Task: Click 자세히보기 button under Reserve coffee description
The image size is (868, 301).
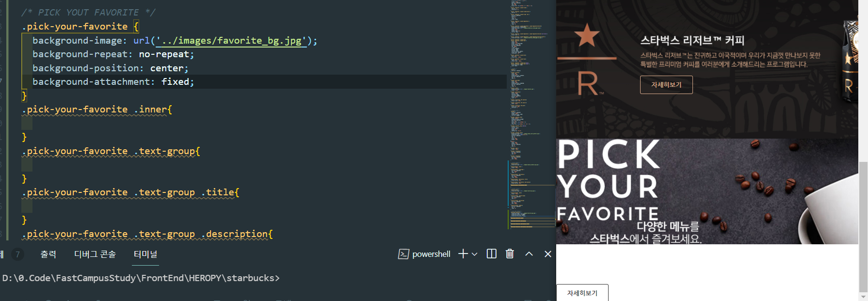Action: (x=666, y=85)
